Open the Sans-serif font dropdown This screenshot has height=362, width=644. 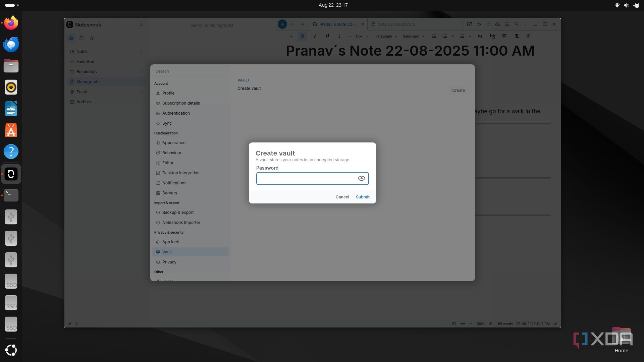(414, 36)
